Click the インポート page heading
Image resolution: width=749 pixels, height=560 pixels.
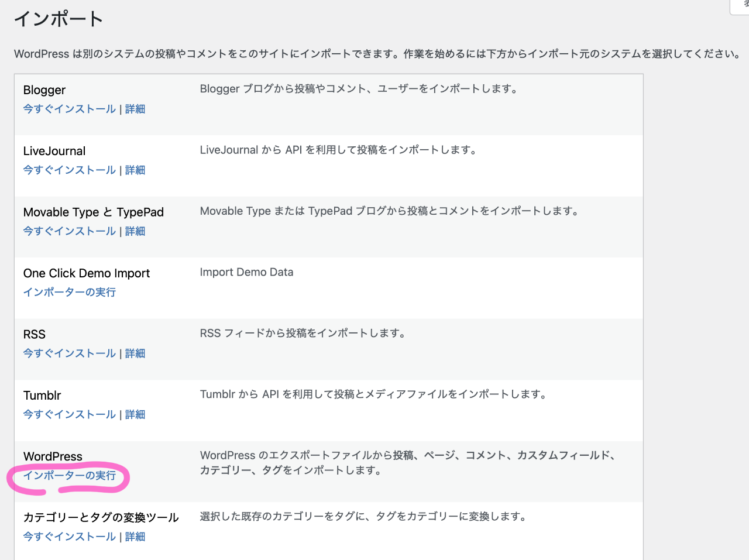coord(59,19)
